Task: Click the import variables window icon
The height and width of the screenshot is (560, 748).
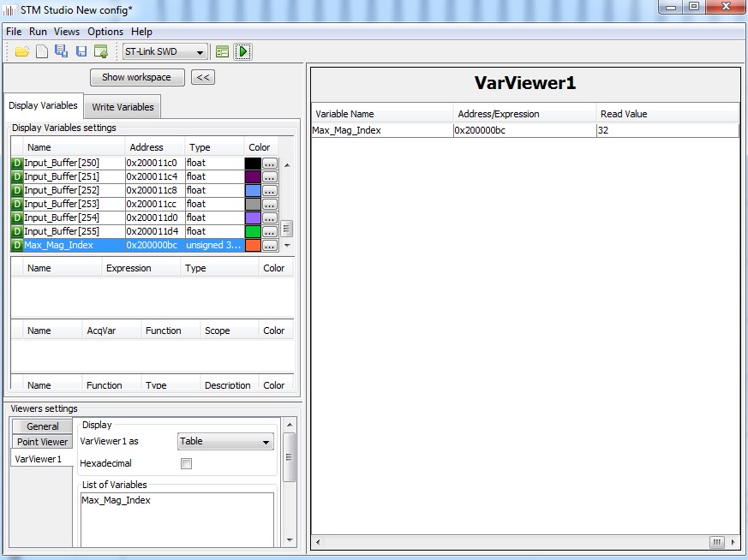Action: tap(101, 51)
